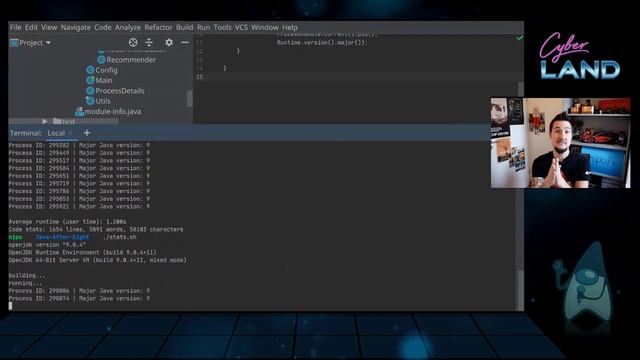This screenshot has width=640, height=360.
Task: Select the Recommender class
Action: [131, 60]
